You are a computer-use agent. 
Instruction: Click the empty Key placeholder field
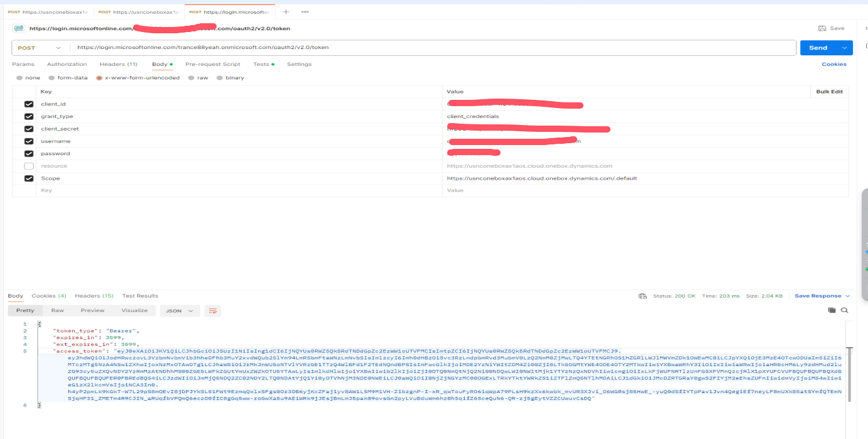coord(239,190)
